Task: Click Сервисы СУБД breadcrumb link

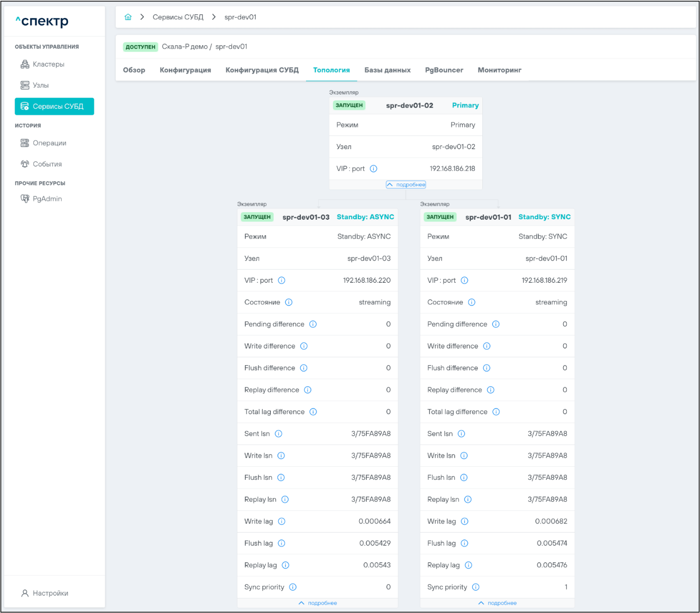Action: [x=178, y=17]
